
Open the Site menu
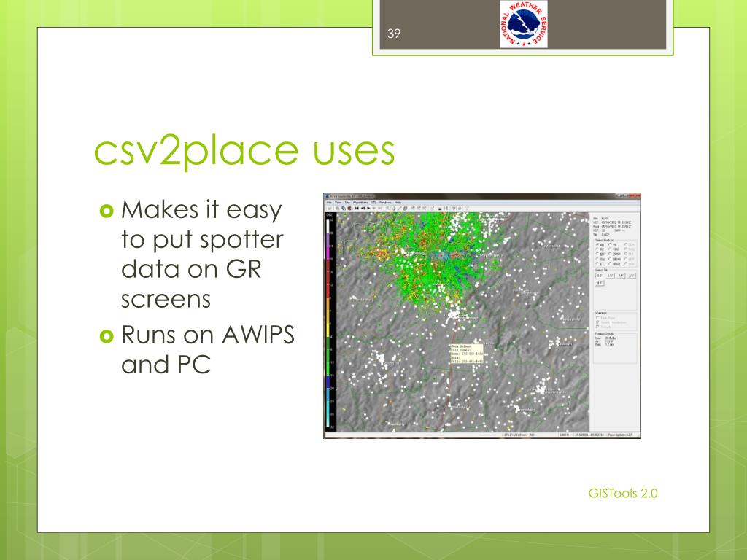coord(347,203)
